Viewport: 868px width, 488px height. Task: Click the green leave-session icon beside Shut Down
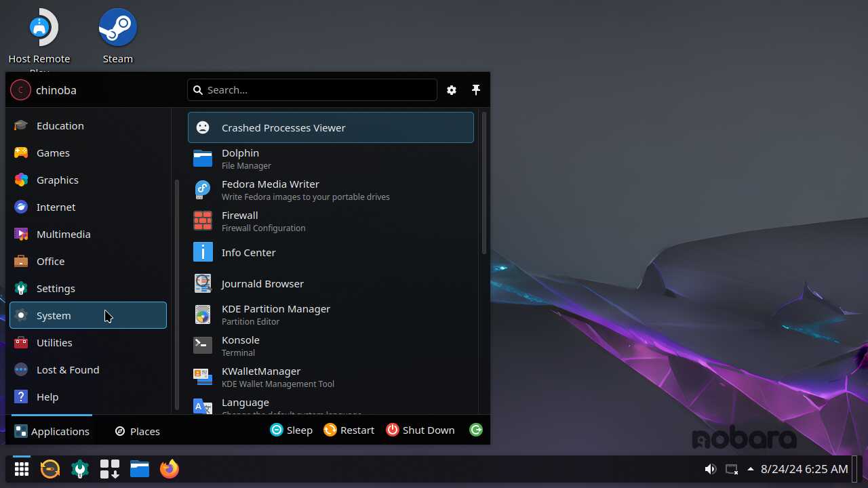click(x=476, y=430)
